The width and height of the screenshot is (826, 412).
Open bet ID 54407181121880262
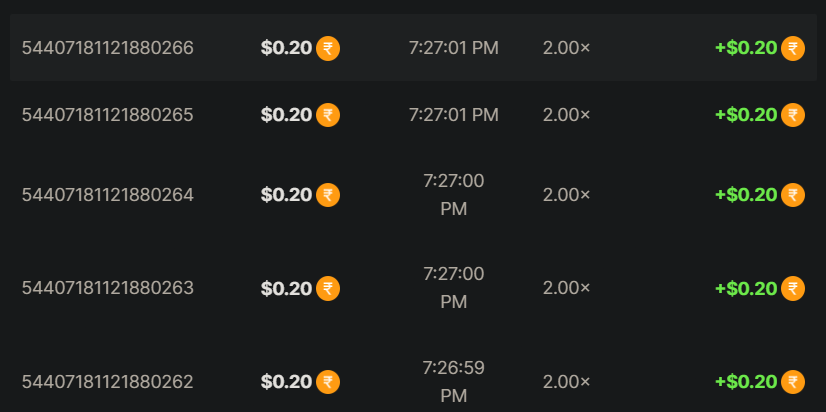click(108, 382)
